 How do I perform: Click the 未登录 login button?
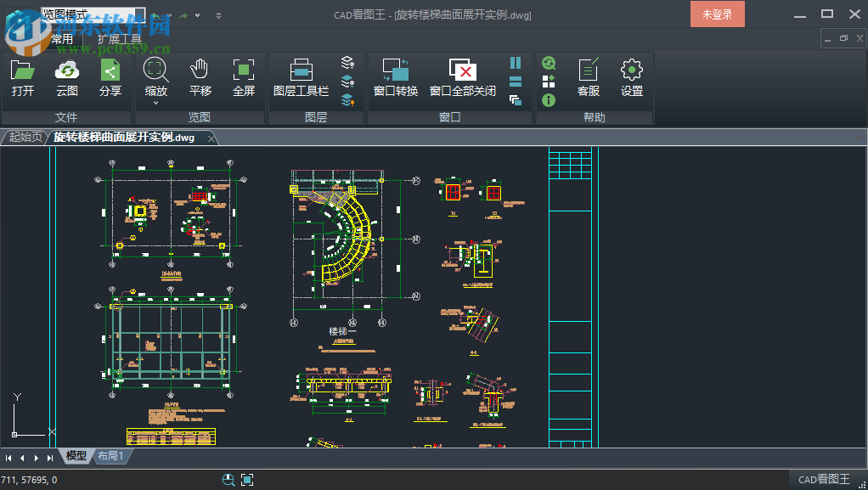click(x=718, y=14)
